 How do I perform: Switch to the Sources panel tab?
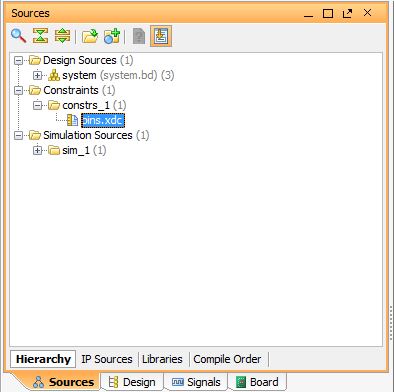click(x=63, y=382)
